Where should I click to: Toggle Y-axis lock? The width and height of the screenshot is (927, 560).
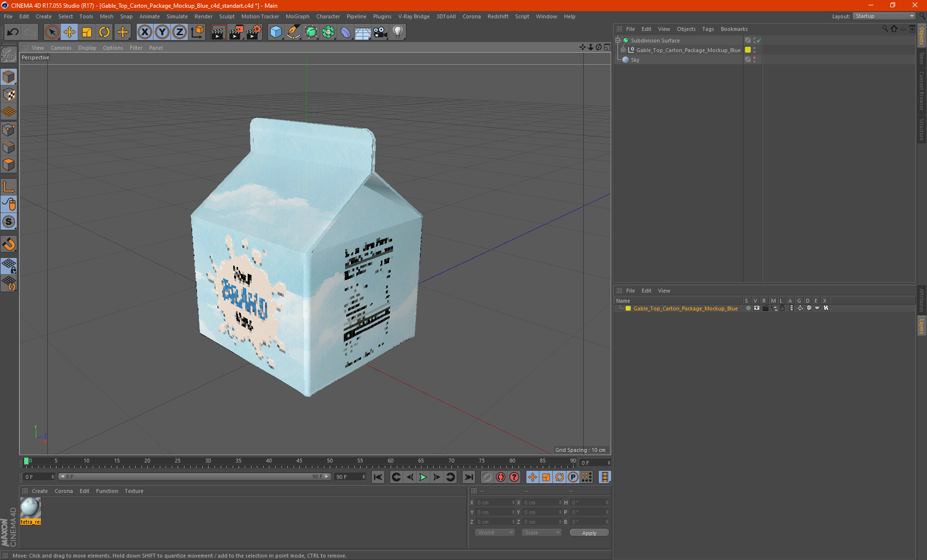click(x=162, y=32)
